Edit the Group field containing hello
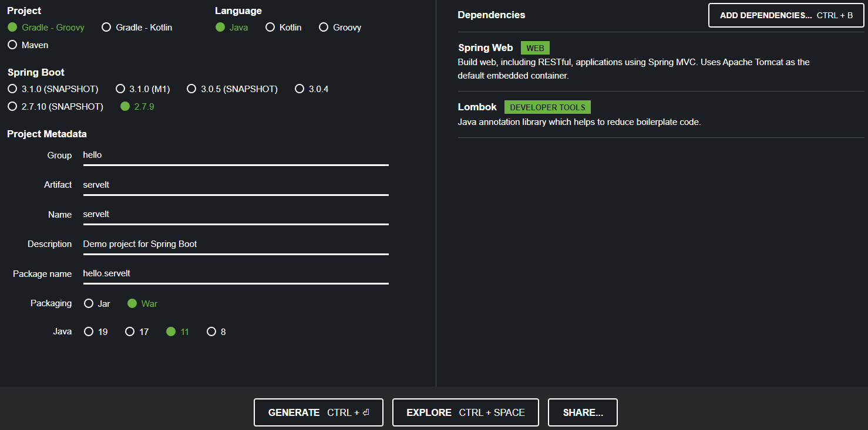The image size is (868, 430). (235, 155)
